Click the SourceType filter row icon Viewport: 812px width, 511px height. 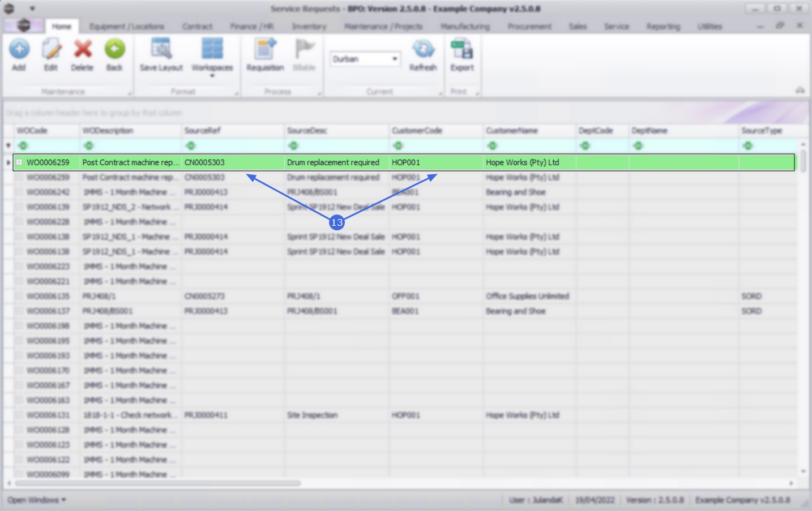tap(748, 146)
